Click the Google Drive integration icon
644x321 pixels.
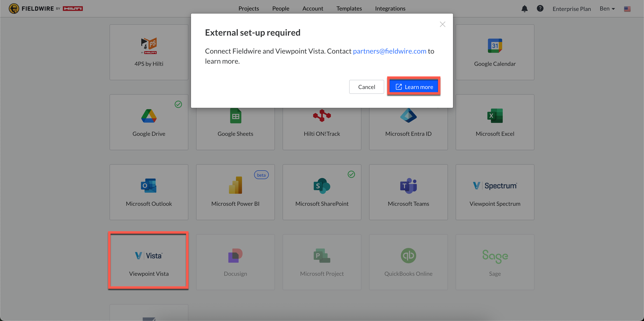tap(149, 116)
